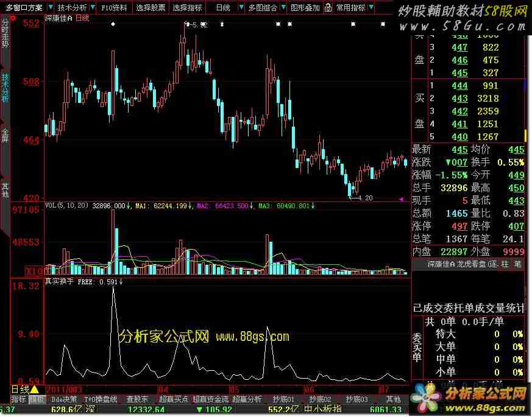Viewport: 532px width, 417px height.
Task: Select the 日线 period button in toolbar
Action: (223, 7)
